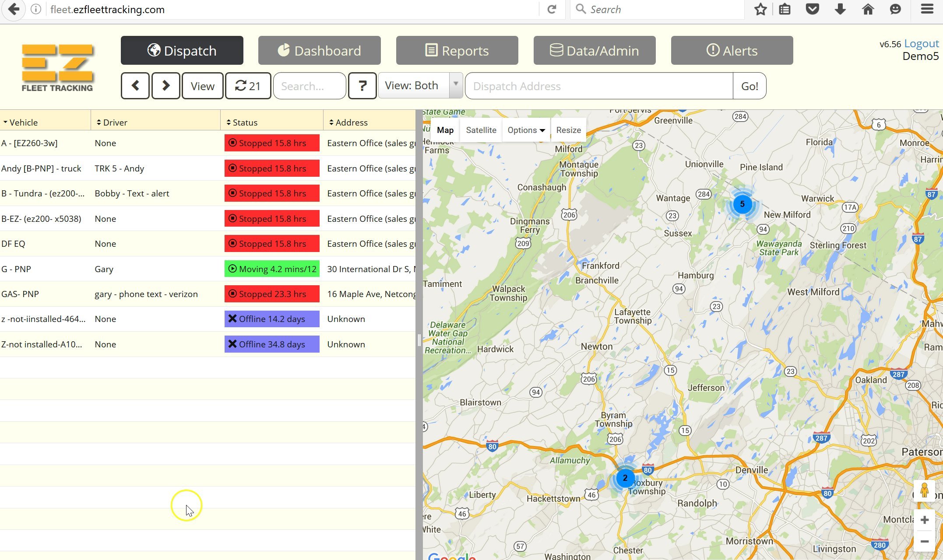
Task: Expand the map Options dropdown
Action: (x=526, y=130)
